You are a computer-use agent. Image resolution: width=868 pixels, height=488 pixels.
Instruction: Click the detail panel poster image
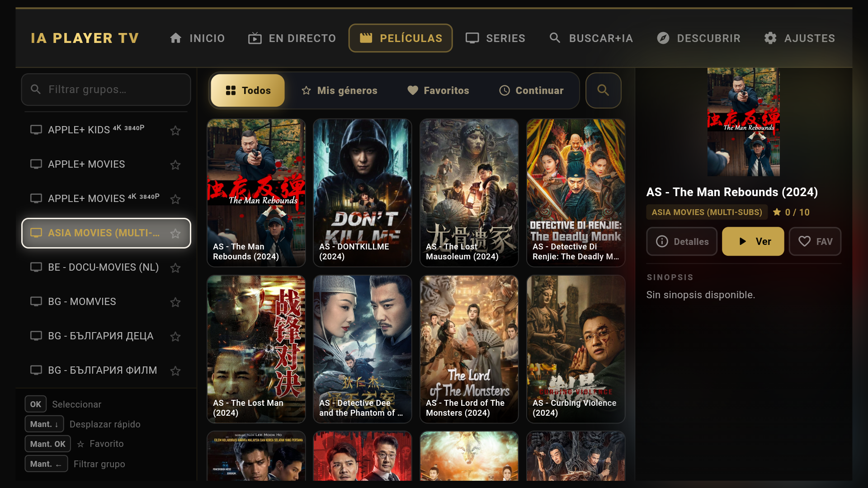pyautogui.click(x=744, y=122)
